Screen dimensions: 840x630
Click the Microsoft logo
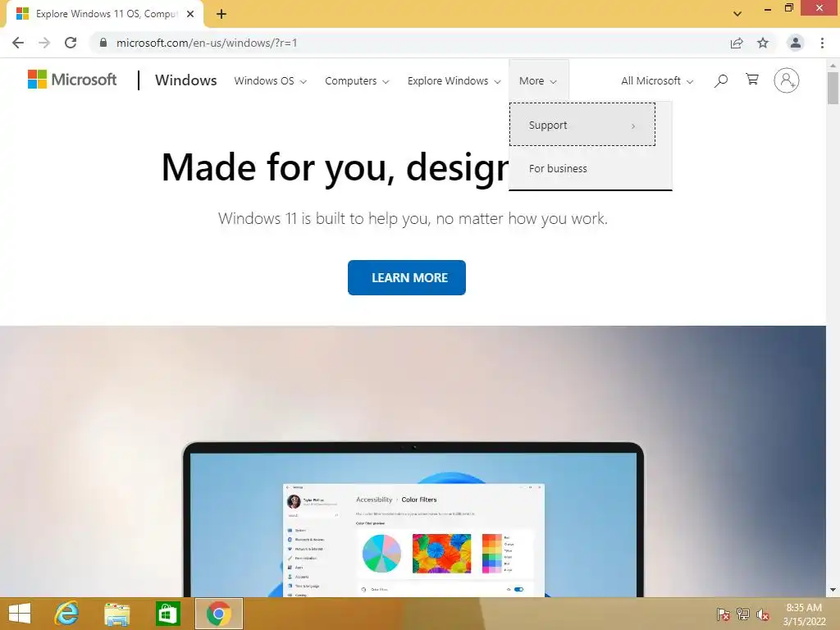click(x=72, y=80)
